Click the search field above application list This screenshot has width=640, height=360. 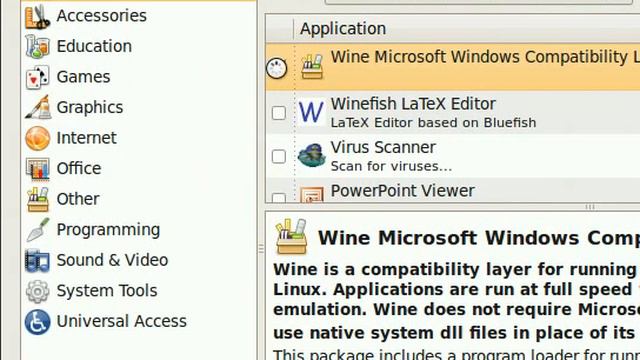point(478,2)
